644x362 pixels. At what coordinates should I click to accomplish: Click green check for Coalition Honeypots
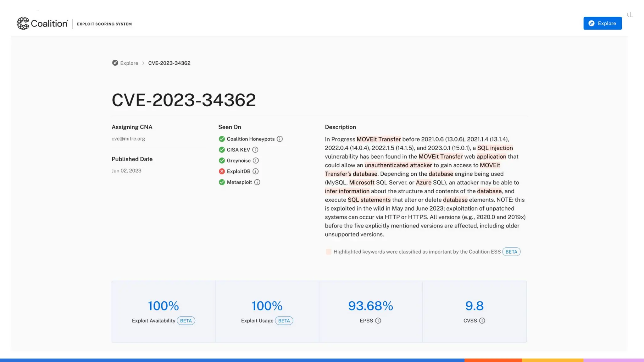[222, 139]
